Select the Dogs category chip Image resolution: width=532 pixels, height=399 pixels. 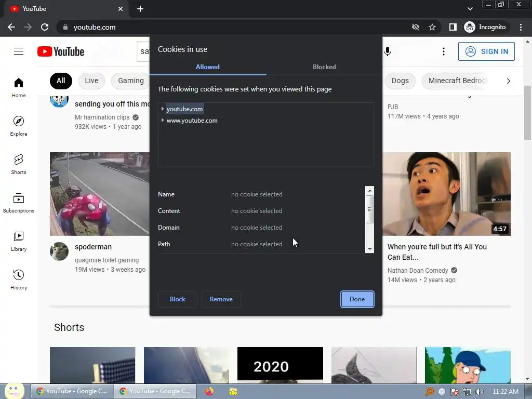[x=400, y=81]
